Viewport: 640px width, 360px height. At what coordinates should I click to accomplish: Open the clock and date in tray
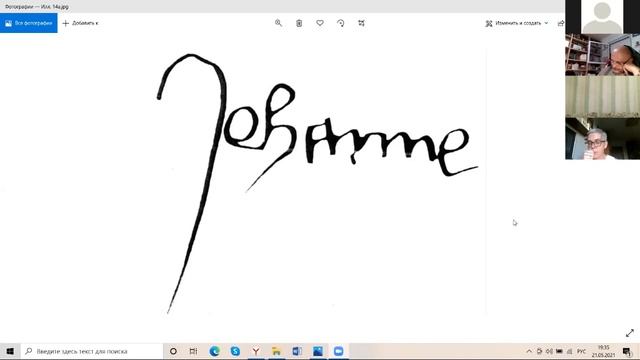[x=603, y=351]
